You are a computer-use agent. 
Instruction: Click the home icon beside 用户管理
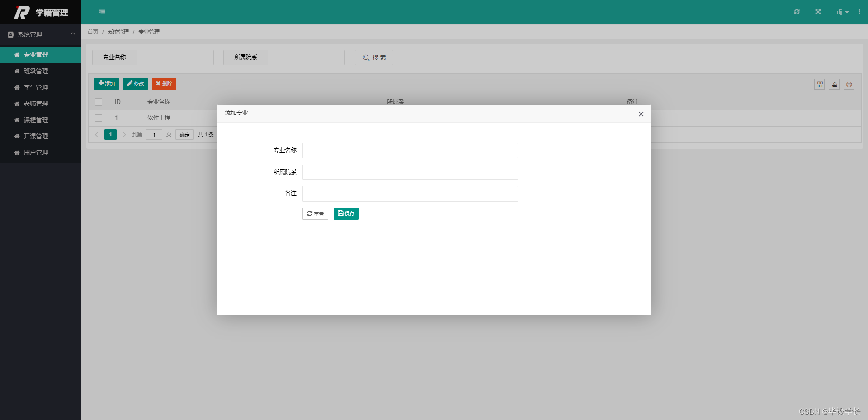17,152
